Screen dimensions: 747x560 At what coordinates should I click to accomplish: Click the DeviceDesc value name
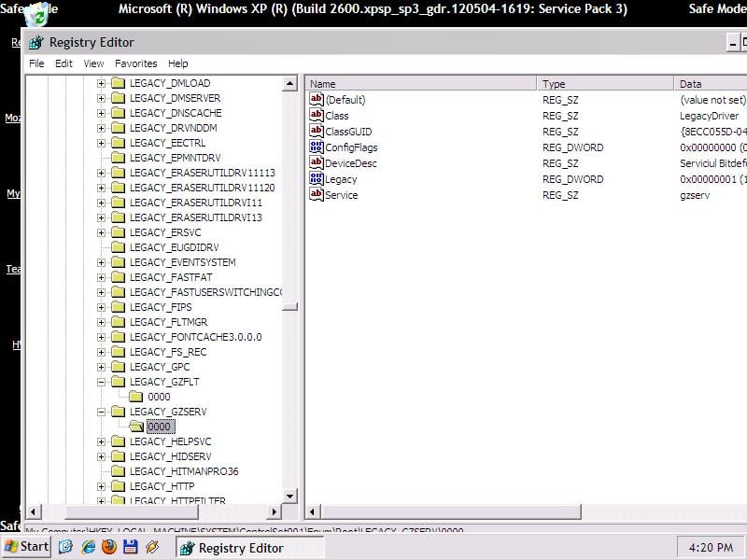click(x=351, y=163)
